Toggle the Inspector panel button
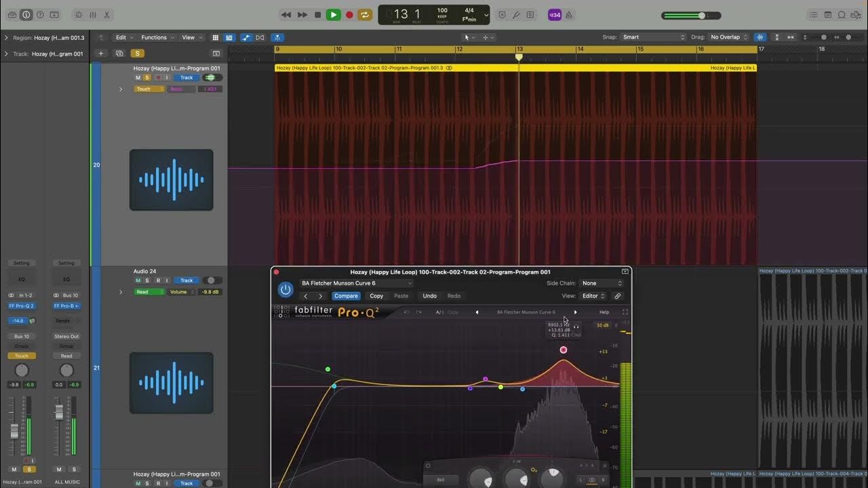This screenshot has height=488, width=868. [x=26, y=15]
